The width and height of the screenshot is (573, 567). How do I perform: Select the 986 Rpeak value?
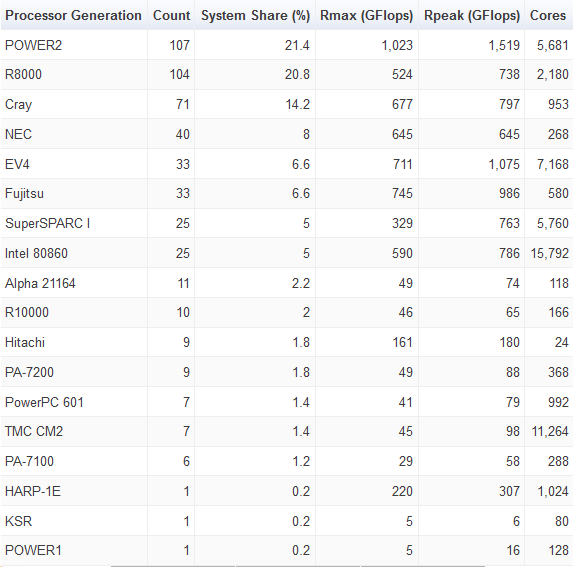click(x=509, y=194)
